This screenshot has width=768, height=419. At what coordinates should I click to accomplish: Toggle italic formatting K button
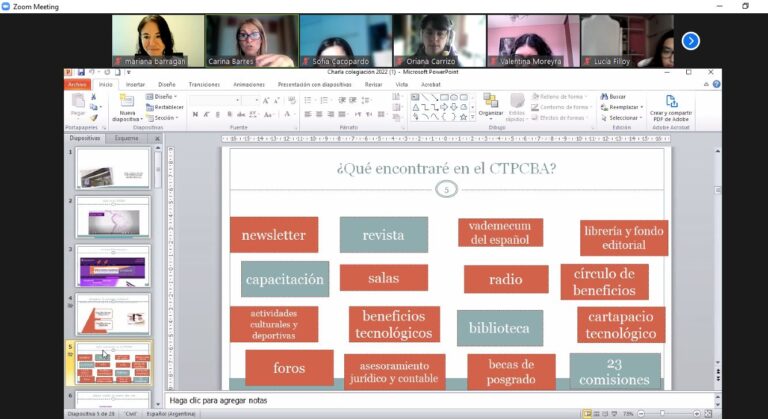pyautogui.click(x=206, y=115)
